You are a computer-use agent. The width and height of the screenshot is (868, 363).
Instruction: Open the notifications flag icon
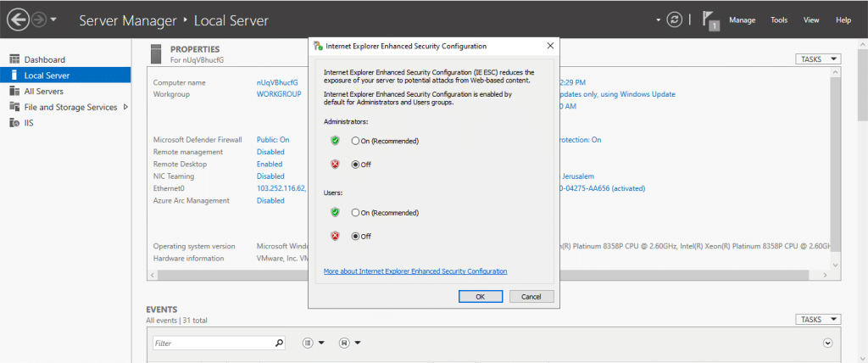711,20
